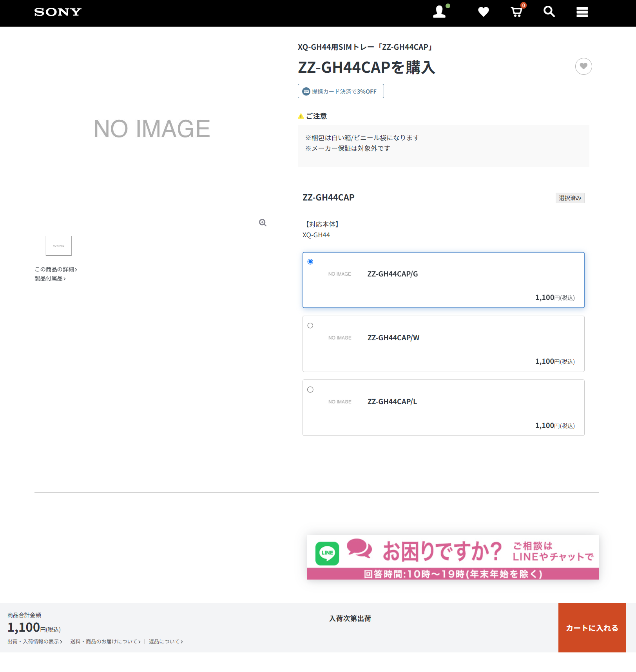The width and height of the screenshot is (636, 672).
Task: Open the wishlist heart in header
Action: (483, 12)
